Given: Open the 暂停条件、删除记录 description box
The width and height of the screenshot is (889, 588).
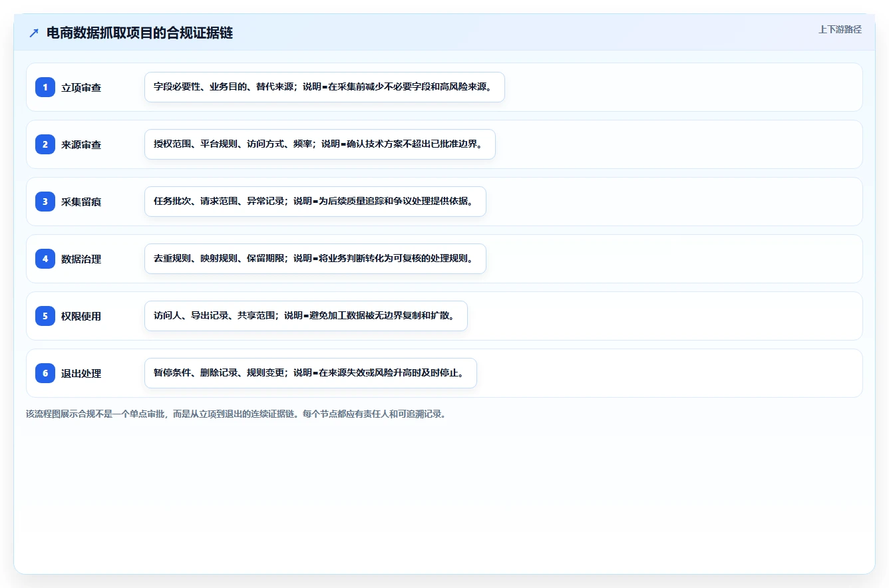Looking at the screenshot, I should [x=311, y=373].
